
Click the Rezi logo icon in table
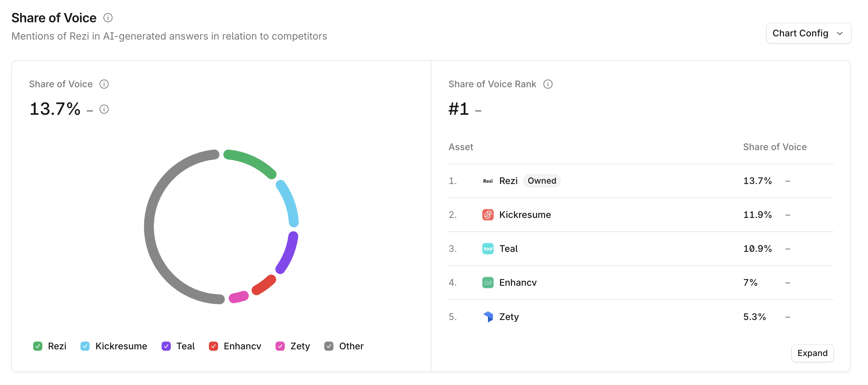coord(488,181)
